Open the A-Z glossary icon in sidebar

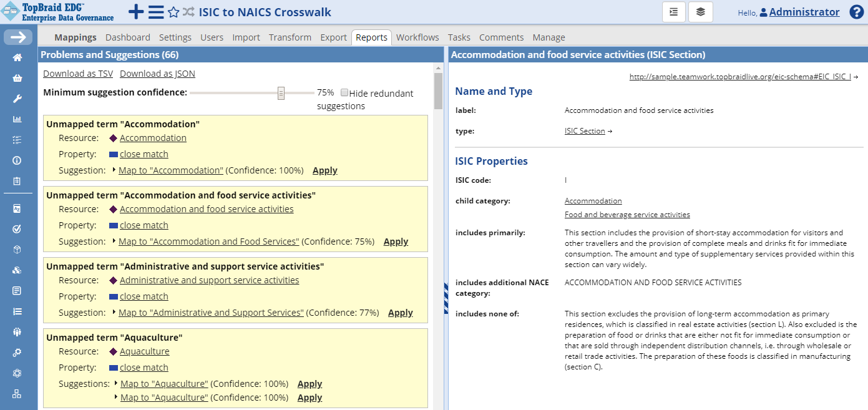[x=17, y=208]
